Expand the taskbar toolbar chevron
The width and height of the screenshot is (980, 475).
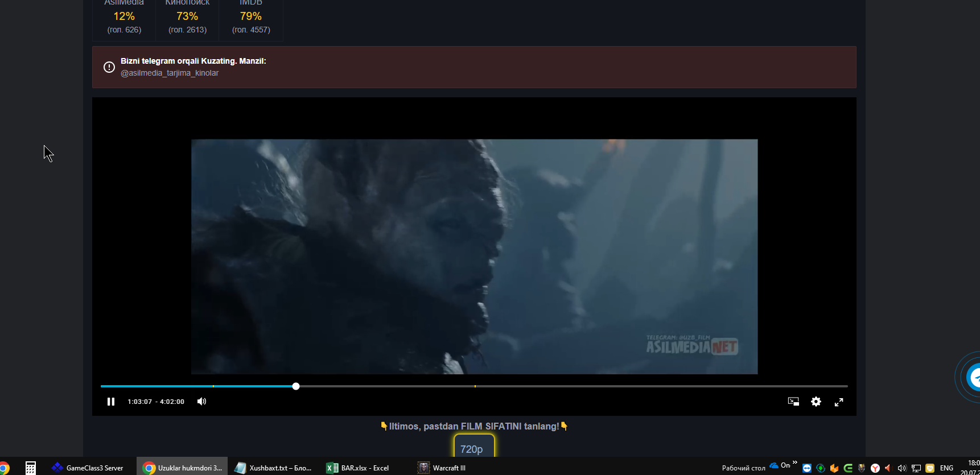pos(795,462)
